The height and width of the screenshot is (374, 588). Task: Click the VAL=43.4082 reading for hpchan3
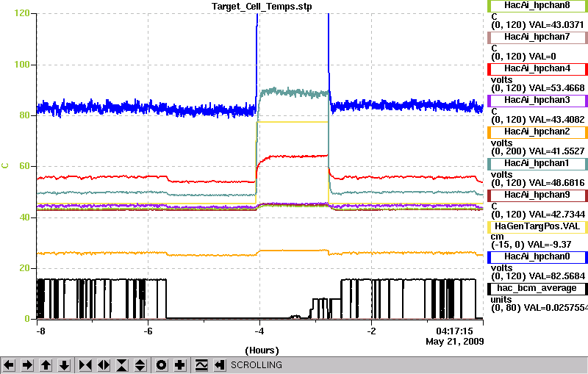(556, 120)
